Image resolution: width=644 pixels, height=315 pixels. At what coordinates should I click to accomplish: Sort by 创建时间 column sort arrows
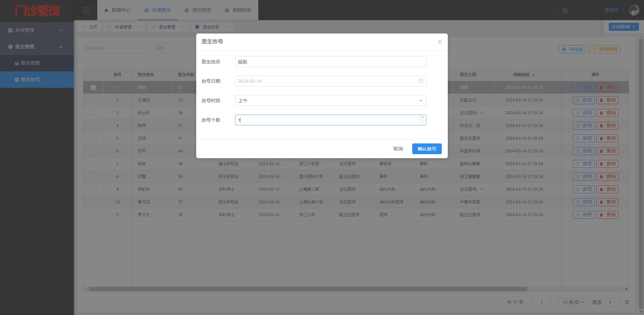pyautogui.click(x=533, y=75)
